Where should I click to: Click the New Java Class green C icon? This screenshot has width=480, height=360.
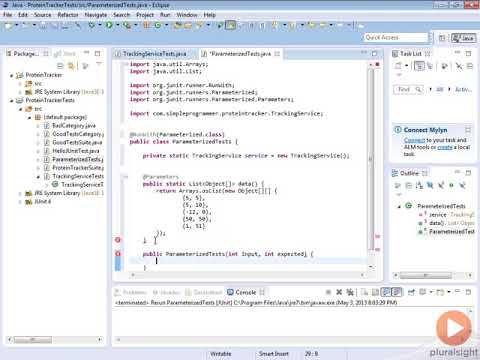coord(158,25)
